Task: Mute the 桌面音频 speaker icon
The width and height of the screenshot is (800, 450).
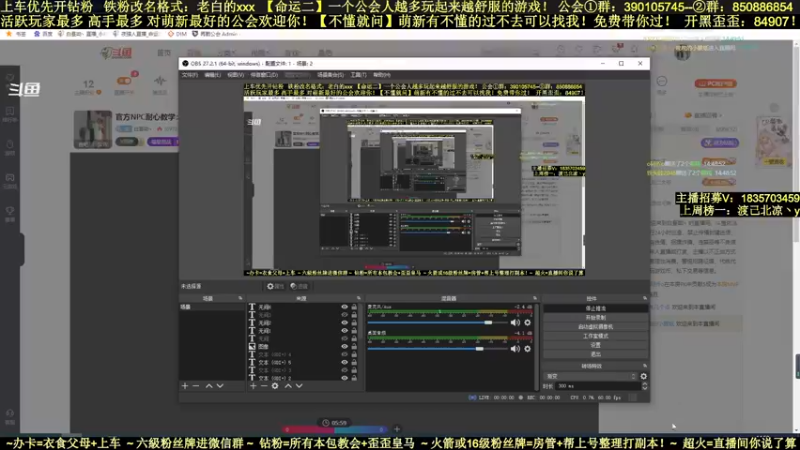Action: [x=515, y=349]
